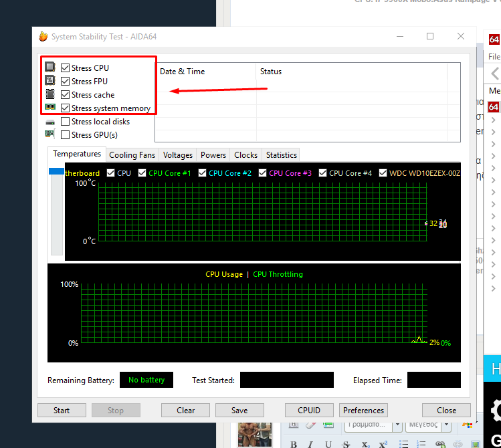Click the Date & Time column header
This screenshot has width=501, height=448.
click(x=205, y=71)
